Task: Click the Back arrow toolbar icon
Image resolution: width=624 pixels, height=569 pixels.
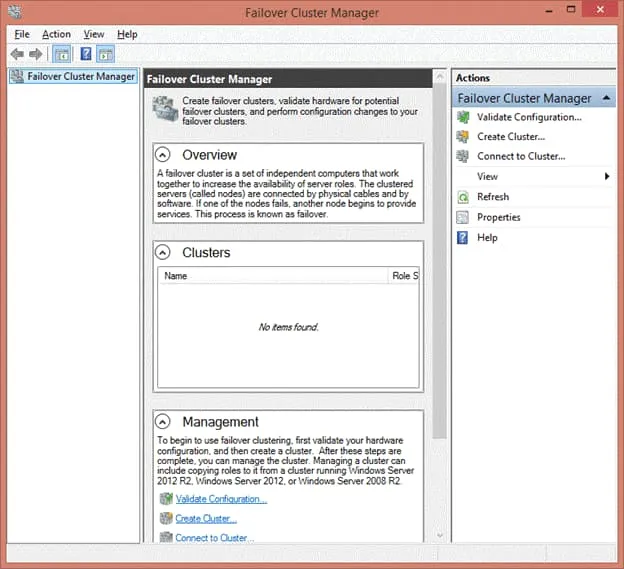Action: click(x=17, y=54)
